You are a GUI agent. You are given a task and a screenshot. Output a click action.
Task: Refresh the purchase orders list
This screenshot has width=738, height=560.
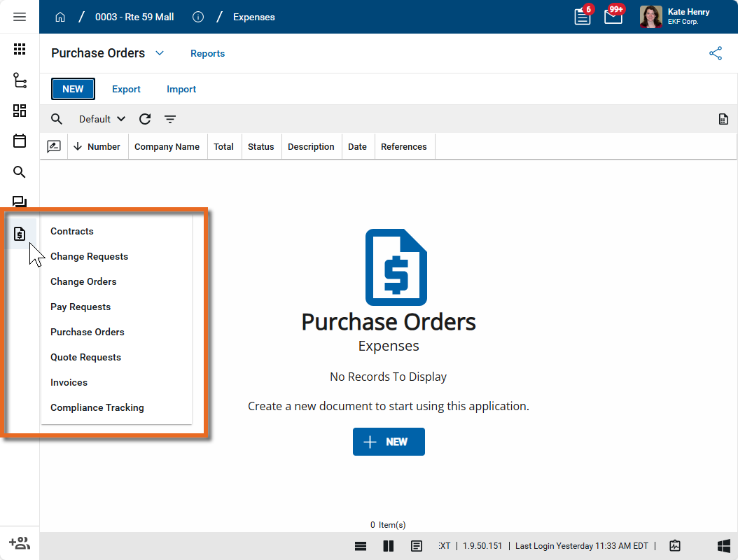coord(145,119)
